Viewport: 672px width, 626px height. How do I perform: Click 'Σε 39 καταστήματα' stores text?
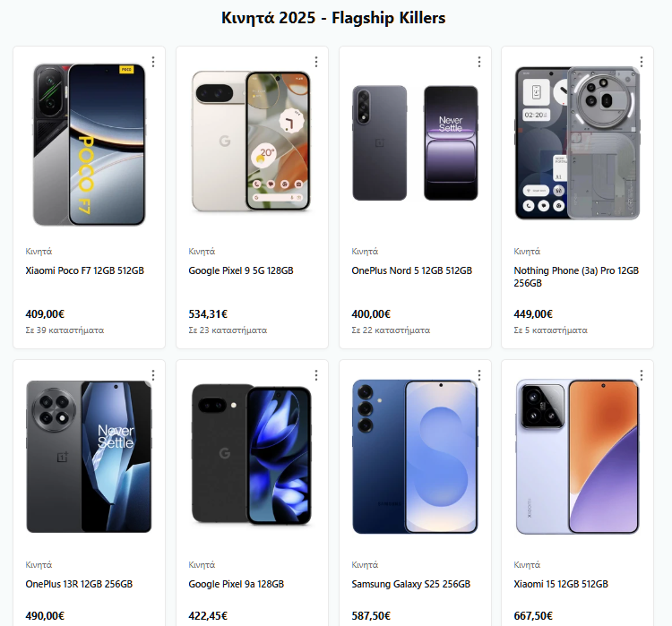coord(65,330)
